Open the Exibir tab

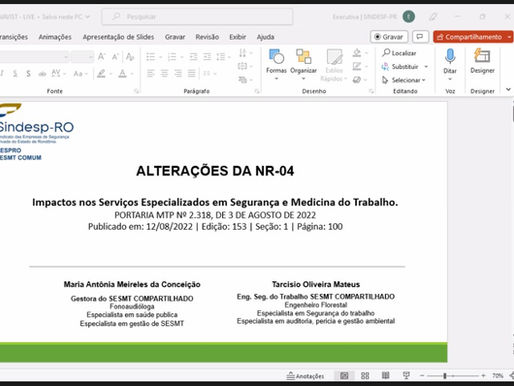238,37
